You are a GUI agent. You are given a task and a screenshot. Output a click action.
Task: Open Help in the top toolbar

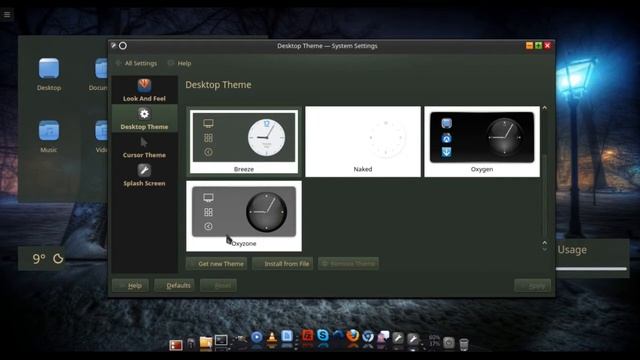[180, 63]
